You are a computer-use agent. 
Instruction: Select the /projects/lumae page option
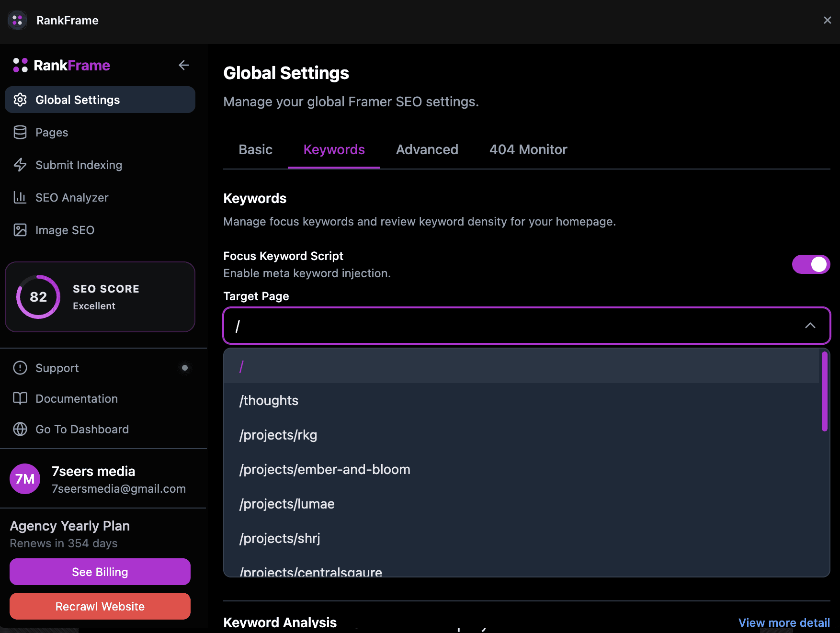tap(522, 504)
